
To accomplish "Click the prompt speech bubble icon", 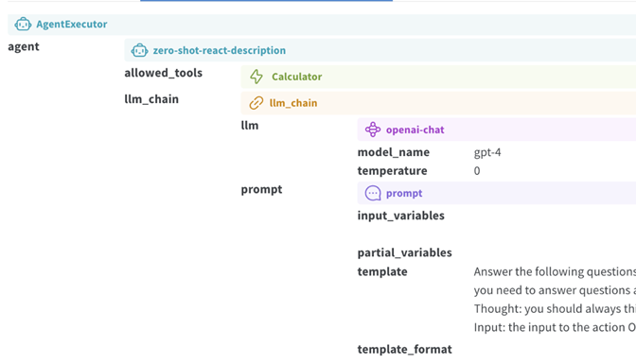I will tap(373, 194).
